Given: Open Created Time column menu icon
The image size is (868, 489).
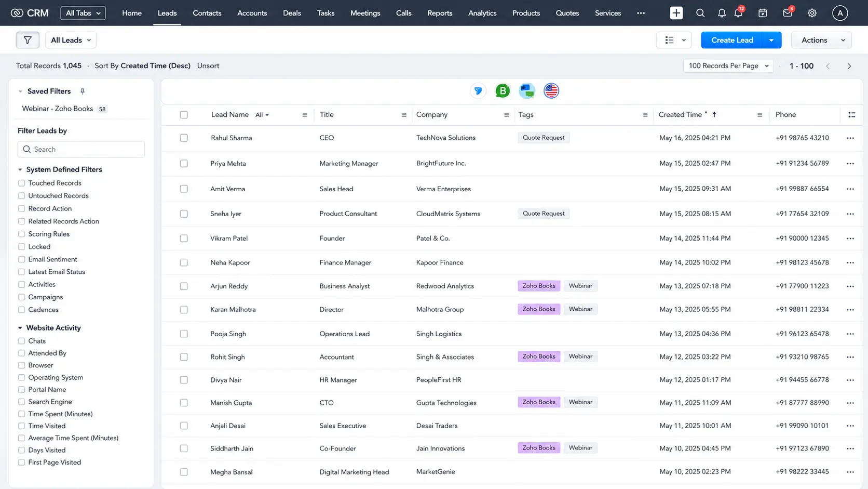Looking at the screenshot, I should [759, 115].
